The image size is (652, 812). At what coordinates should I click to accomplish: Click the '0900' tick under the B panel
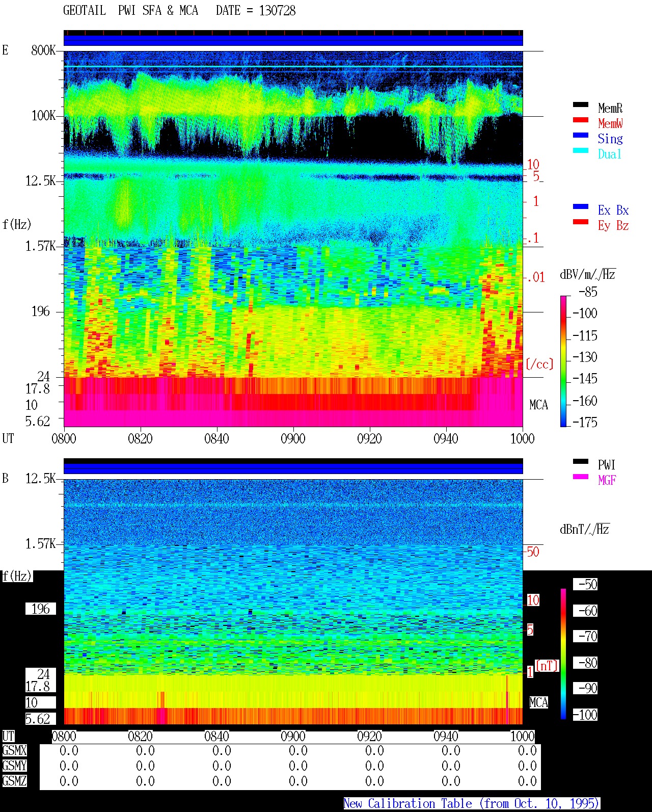(x=293, y=737)
